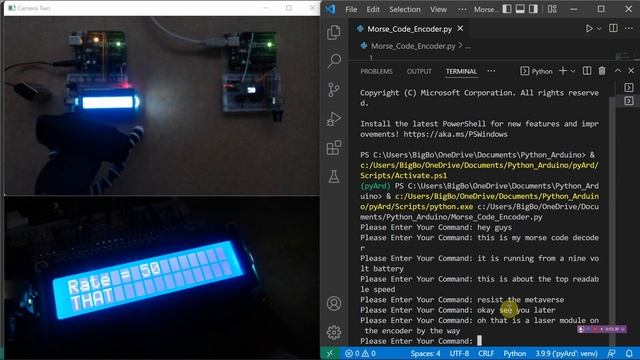Image resolution: width=640 pixels, height=360 pixels.
Task: Run the Python file with play button
Action: click(x=589, y=29)
